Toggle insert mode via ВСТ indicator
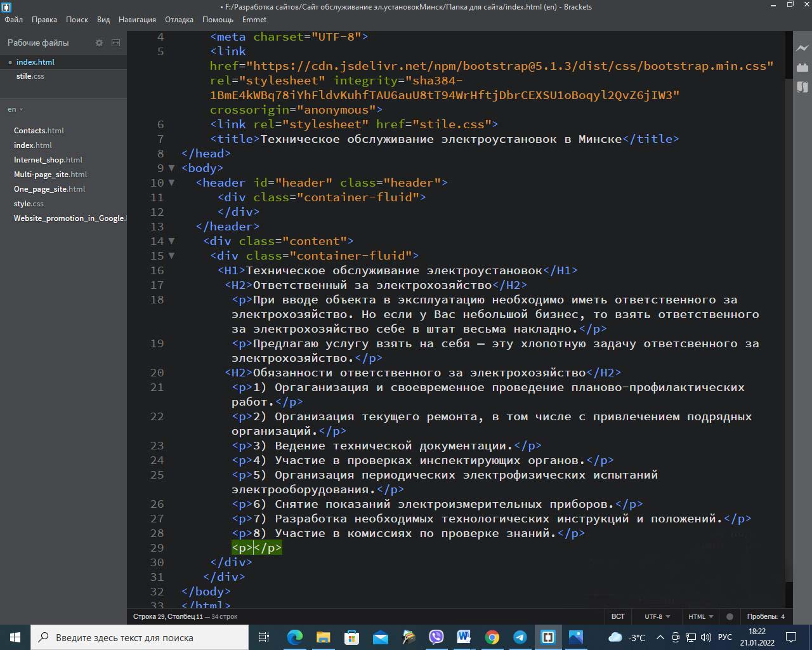812x650 pixels. click(x=618, y=616)
